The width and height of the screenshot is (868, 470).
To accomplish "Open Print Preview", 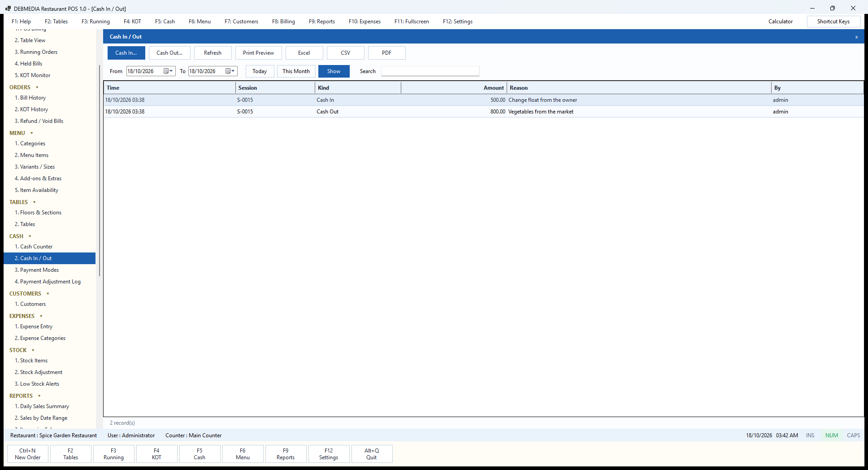I will click(x=258, y=53).
